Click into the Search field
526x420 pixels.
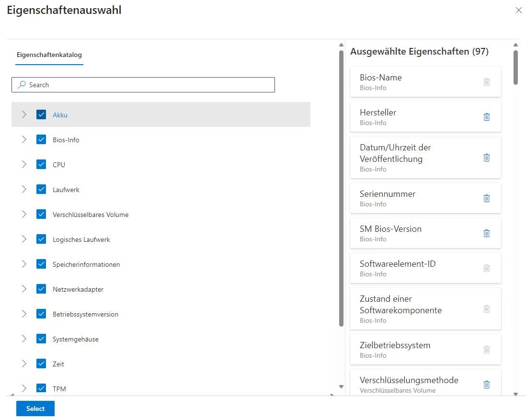click(144, 85)
